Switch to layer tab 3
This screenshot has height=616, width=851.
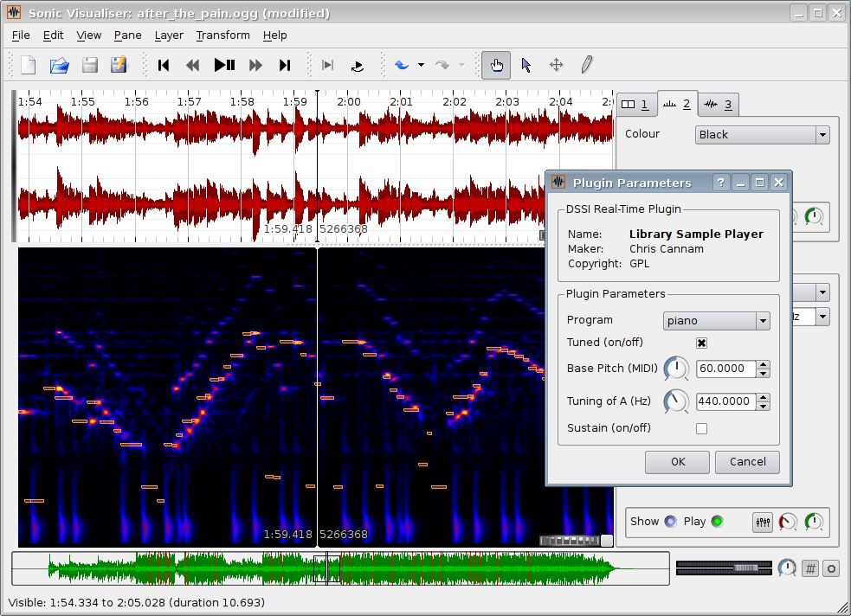click(719, 105)
